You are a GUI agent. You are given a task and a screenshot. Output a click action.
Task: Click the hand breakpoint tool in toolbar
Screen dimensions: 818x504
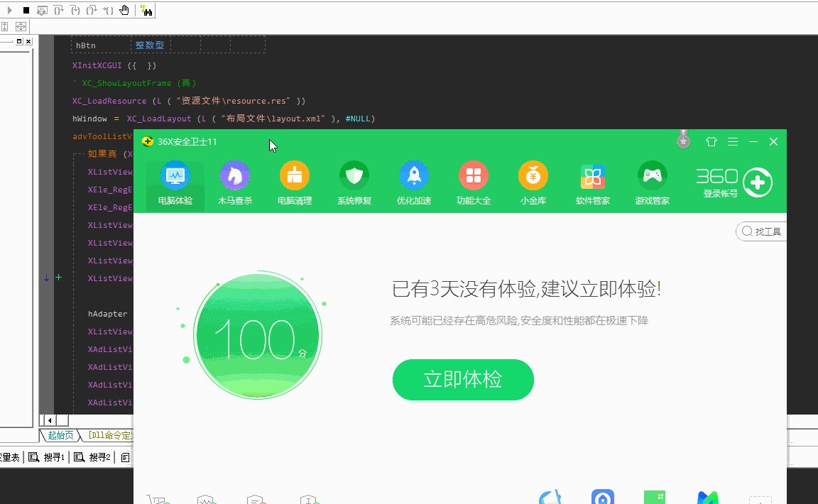click(x=124, y=10)
